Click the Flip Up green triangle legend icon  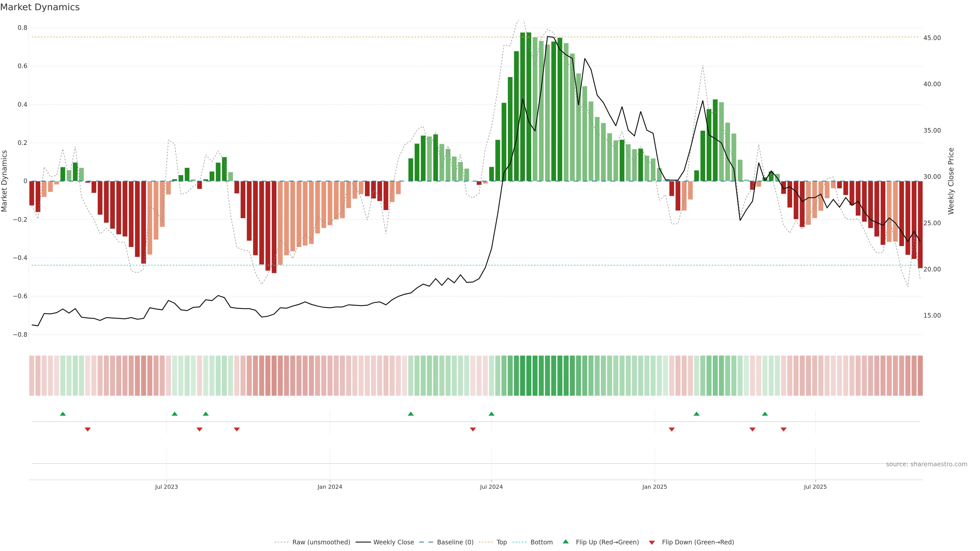pyautogui.click(x=566, y=542)
